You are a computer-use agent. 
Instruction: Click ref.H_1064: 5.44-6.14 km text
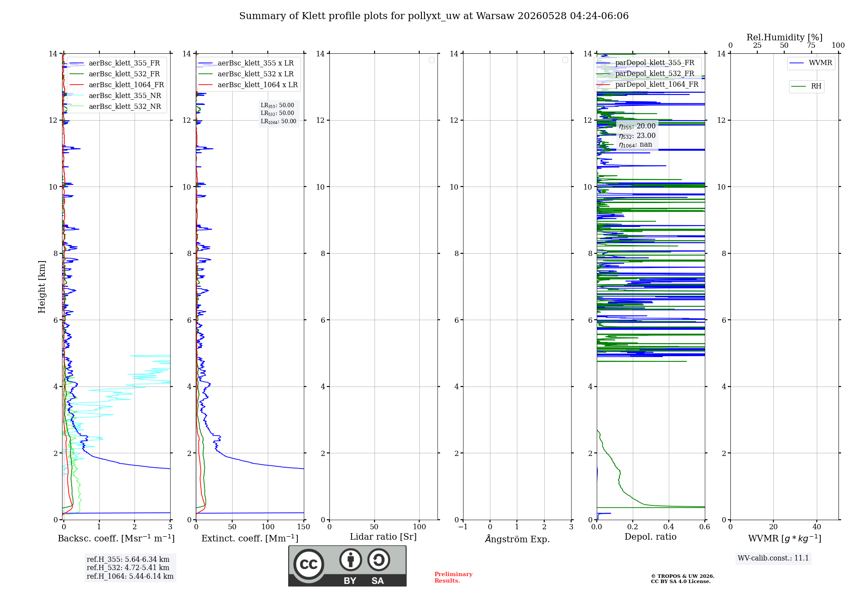coord(130,577)
